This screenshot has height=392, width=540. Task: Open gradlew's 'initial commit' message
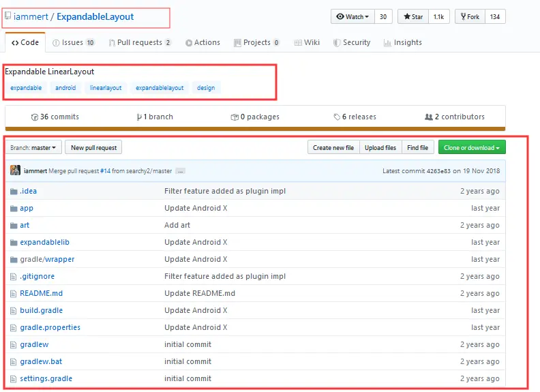(x=187, y=344)
